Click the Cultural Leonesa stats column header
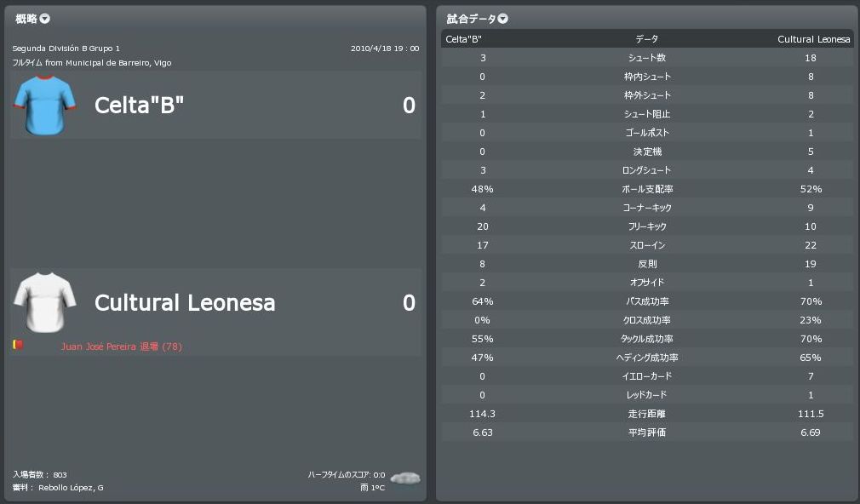The image size is (860, 504). [813, 39]
